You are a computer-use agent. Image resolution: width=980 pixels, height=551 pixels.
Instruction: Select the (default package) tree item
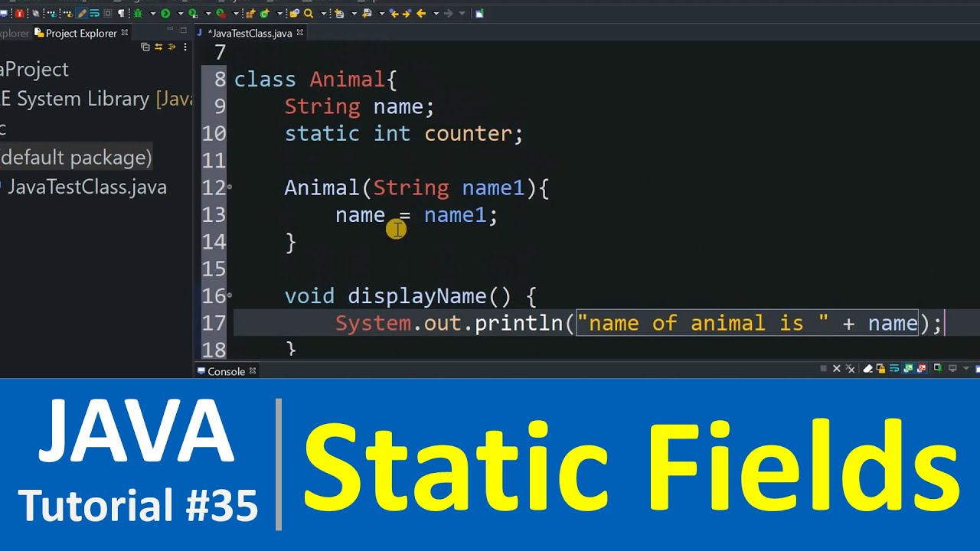76,158
